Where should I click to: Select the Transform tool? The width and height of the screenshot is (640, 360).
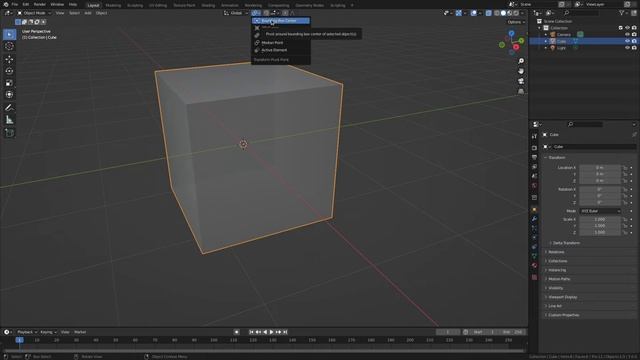(x=9, y=95)
